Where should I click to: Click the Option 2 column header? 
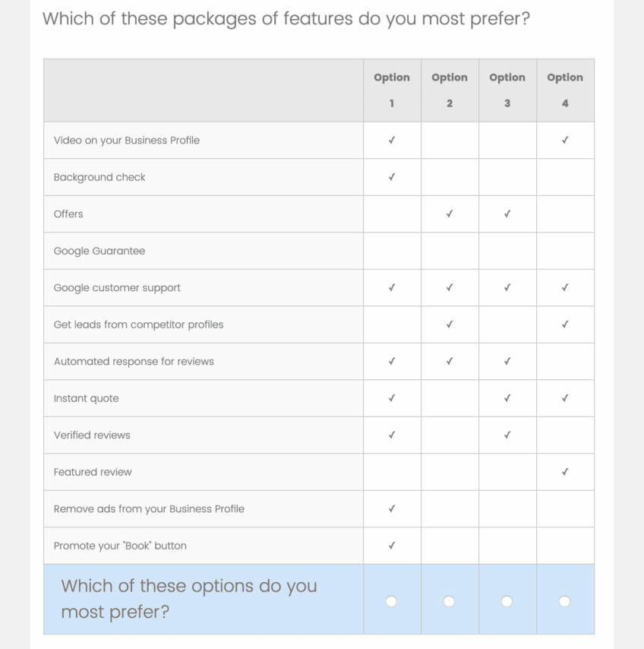pos(450,90)
